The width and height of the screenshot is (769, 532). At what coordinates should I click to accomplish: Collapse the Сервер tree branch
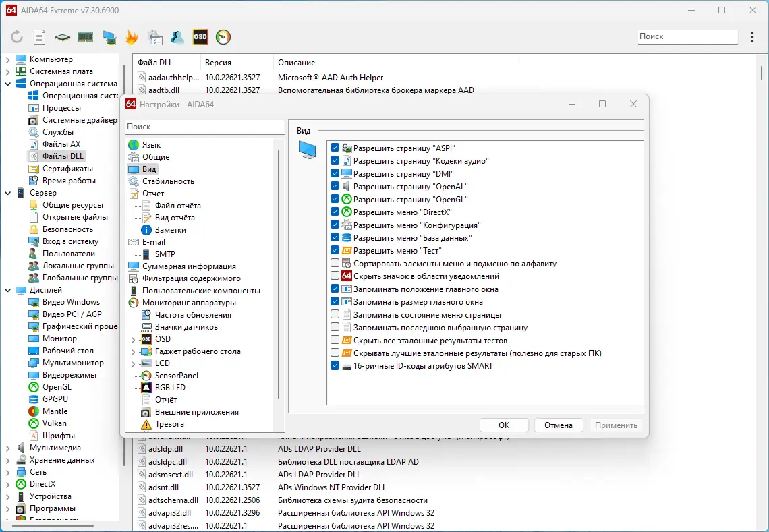pyautogui.click(x=8, y=194)
